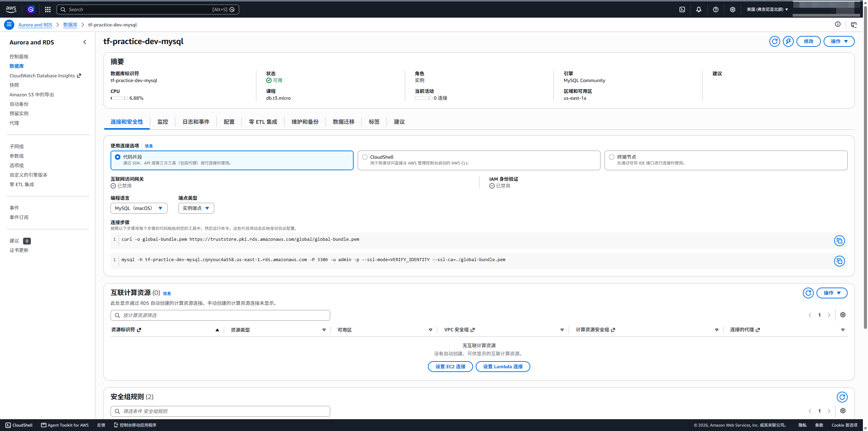
Task: Select the 终端节点 connection option
Action: coord(726,160)
